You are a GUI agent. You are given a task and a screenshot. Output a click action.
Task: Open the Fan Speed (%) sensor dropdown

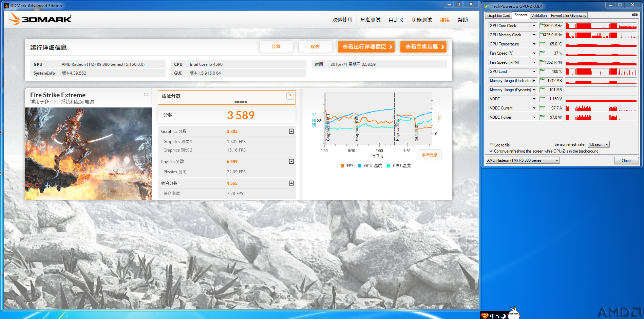[534, 53]
